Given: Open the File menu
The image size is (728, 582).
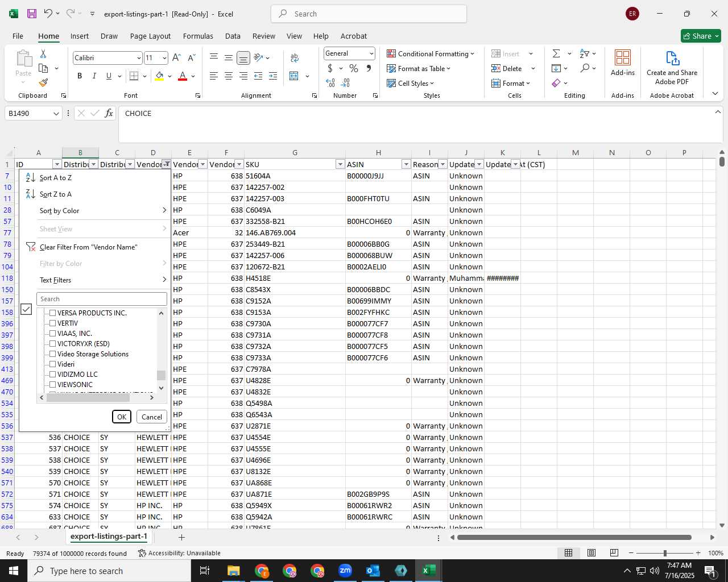Looking at the screenshot, I should coord(18,36).
